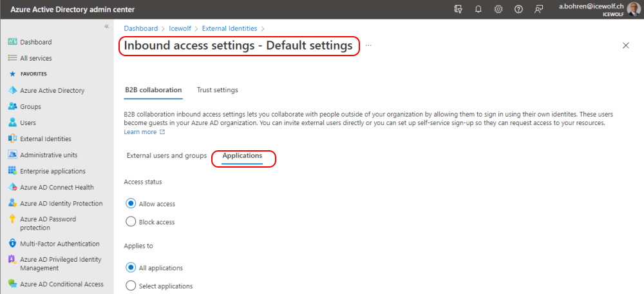This screenshot has width=644, height=294.
Task: Open Multi-Factor Authentication from sidebar
Action: tap(59, 244)
